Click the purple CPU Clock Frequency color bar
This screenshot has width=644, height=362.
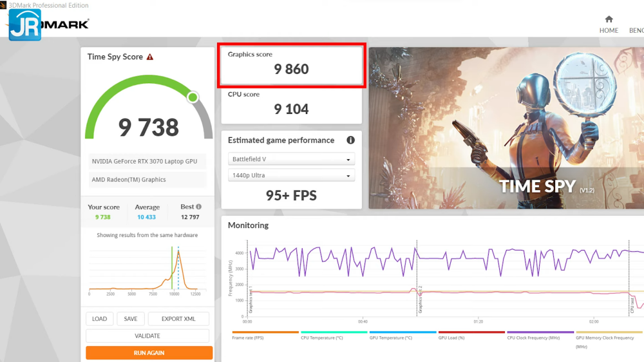point(540,332)
